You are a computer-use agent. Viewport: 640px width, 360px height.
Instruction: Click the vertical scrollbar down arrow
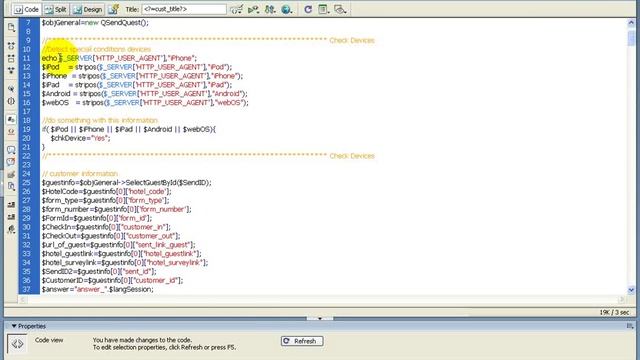(x=631, y=290)
